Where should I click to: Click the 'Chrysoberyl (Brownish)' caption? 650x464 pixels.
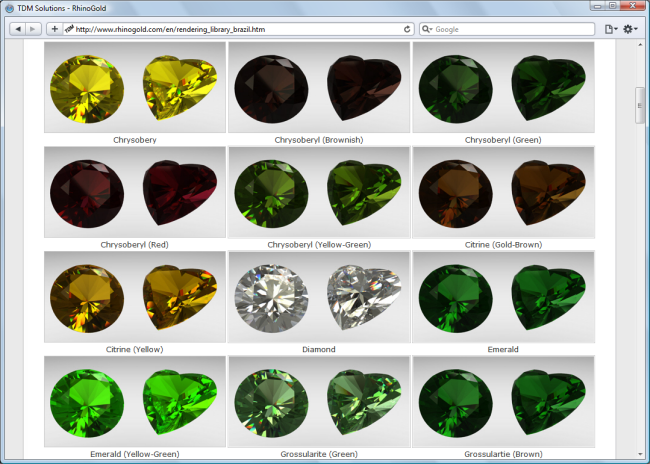click(x=319, y=140)
